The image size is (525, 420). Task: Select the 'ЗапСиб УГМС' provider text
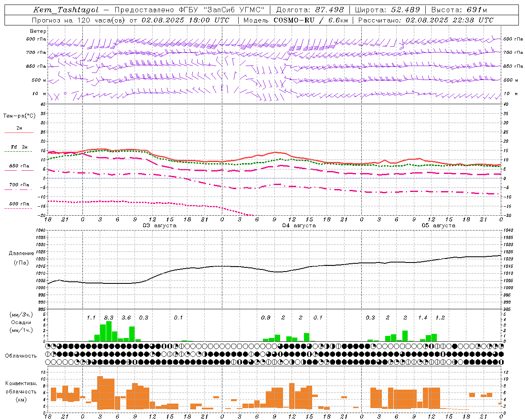click(x=234, y=10)
